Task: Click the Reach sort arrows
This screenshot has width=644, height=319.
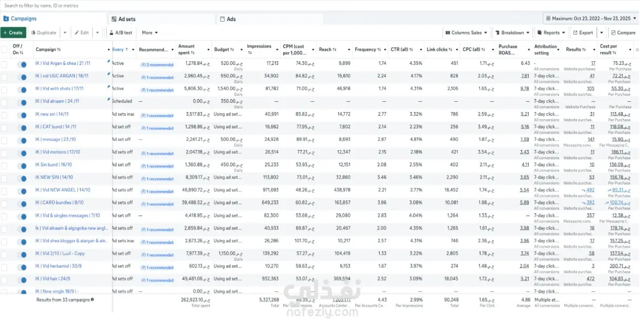Action: [x=334, y=50]
